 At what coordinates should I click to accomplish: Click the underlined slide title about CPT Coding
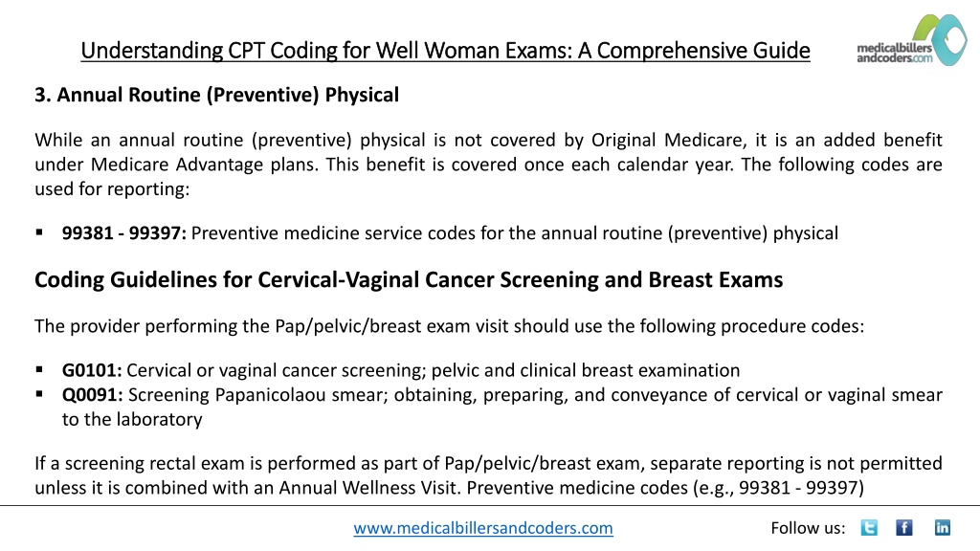pos(445,50)
